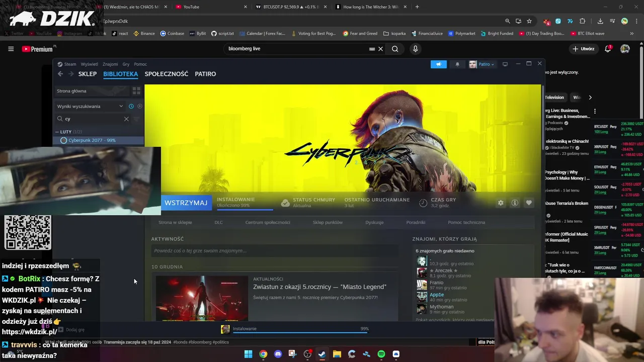
Task: Open the Pomoc menu
Action: 140,64
